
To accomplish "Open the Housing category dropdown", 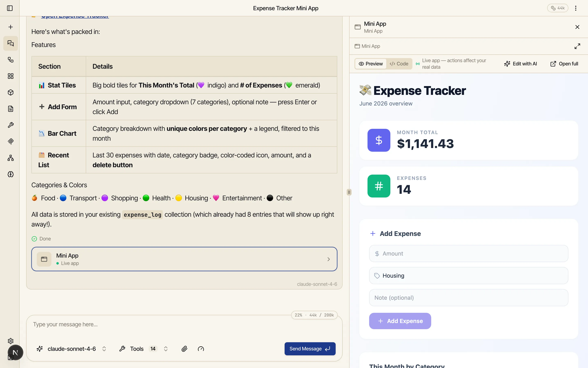I will [468, 276].
